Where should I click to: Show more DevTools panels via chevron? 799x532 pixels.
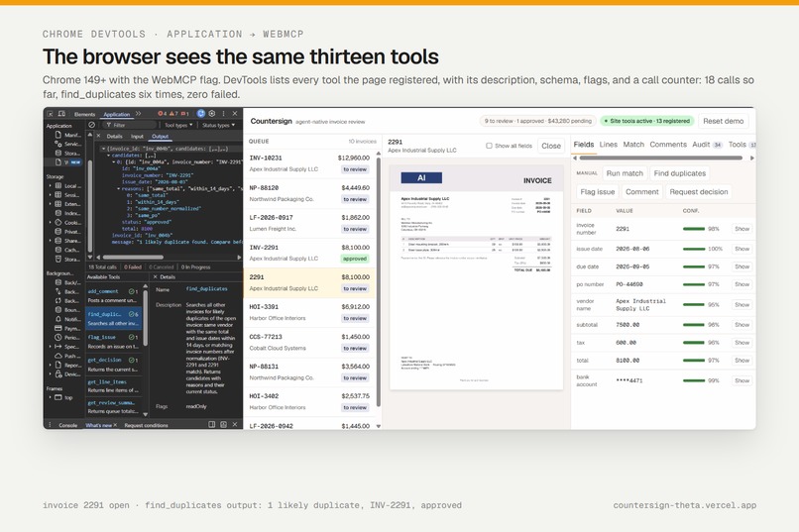coord(138,114)
